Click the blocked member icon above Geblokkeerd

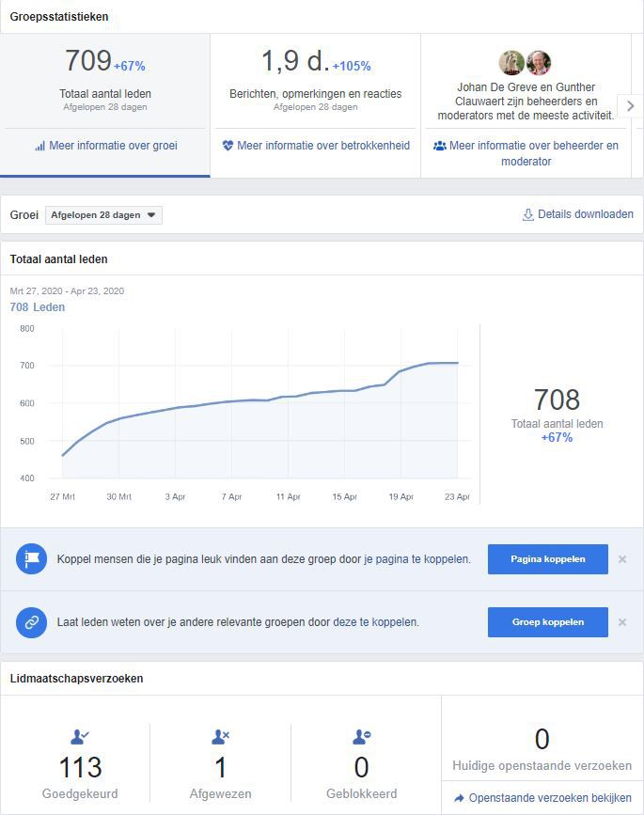tap(361, 738)
